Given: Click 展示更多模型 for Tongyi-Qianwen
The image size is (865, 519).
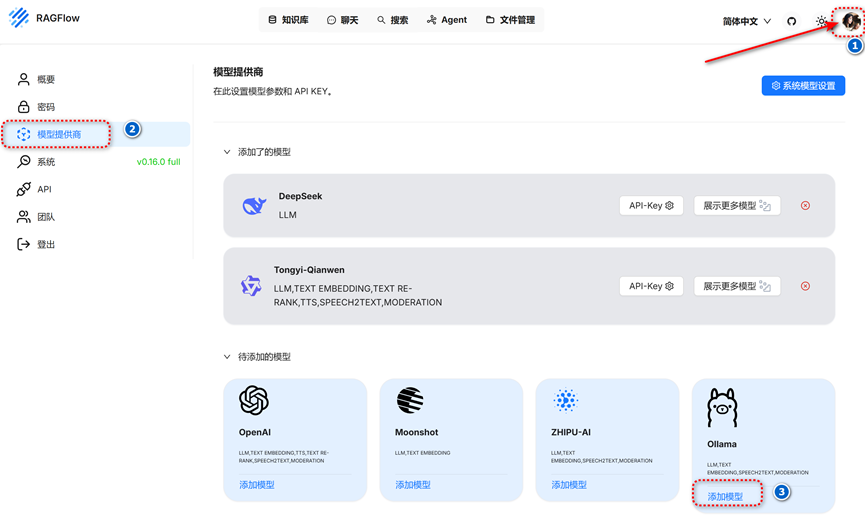Looking at the screenshot, I should coord(737,286).
